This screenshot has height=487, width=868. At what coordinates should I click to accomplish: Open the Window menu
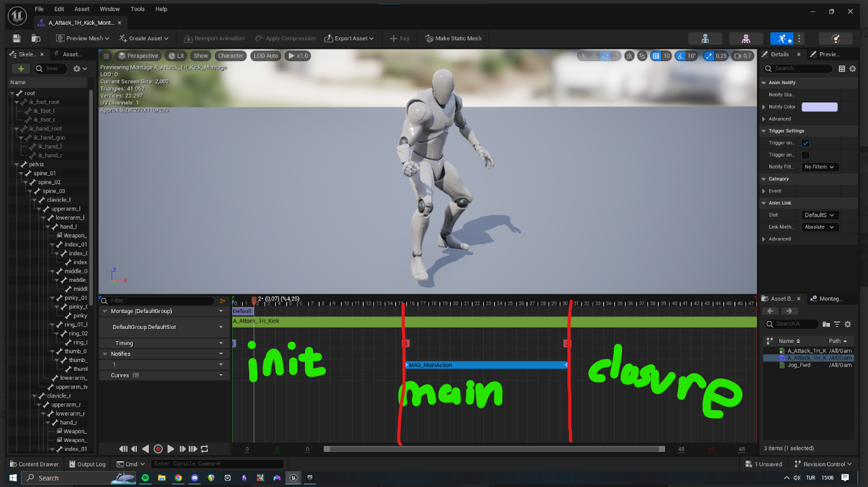pos(109,9)
